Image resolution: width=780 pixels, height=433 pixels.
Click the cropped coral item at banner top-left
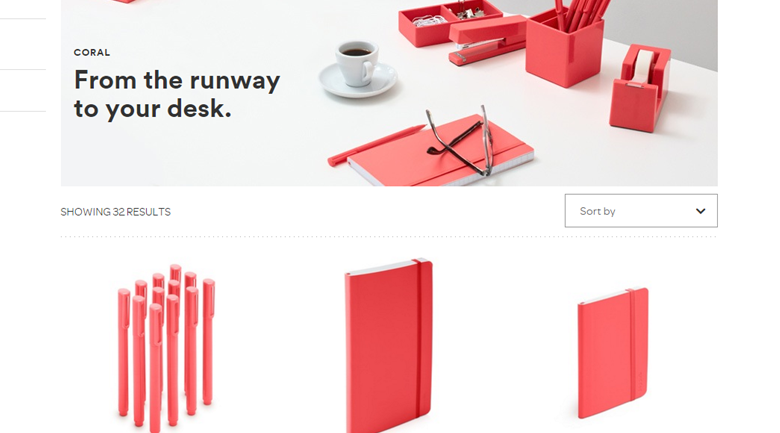point(123,1)
